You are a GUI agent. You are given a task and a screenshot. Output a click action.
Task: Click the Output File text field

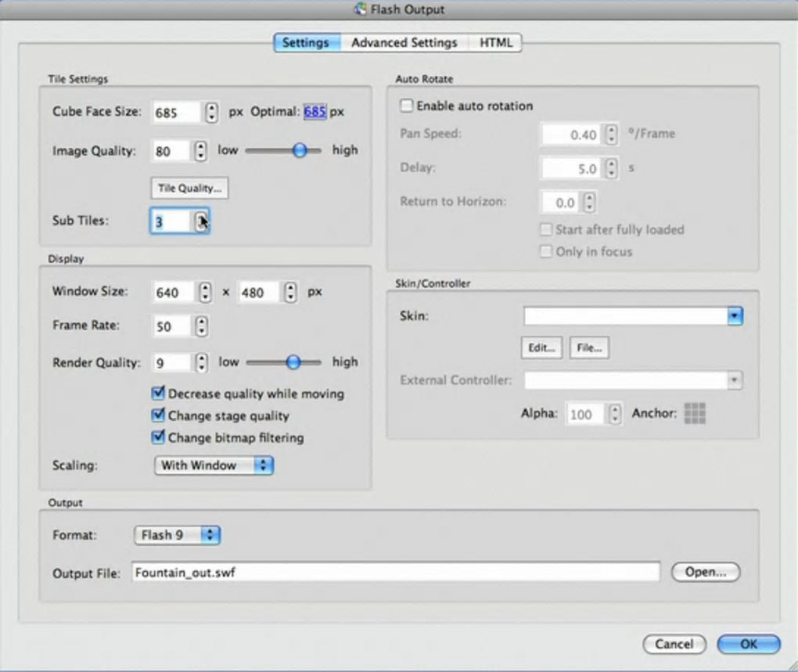[396, 573]
